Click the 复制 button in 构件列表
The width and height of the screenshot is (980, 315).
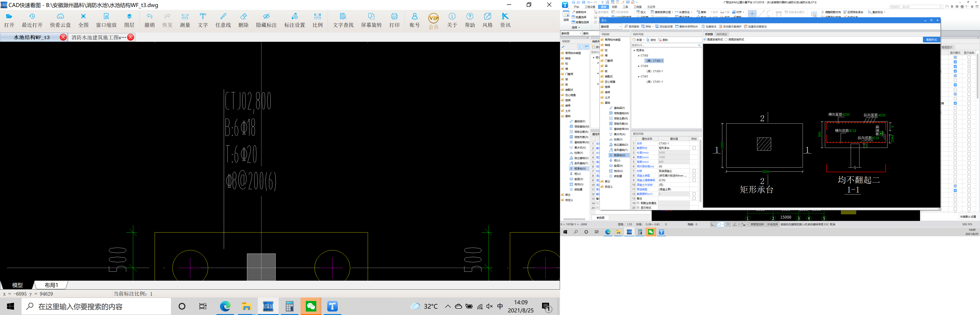pos(651,40)
